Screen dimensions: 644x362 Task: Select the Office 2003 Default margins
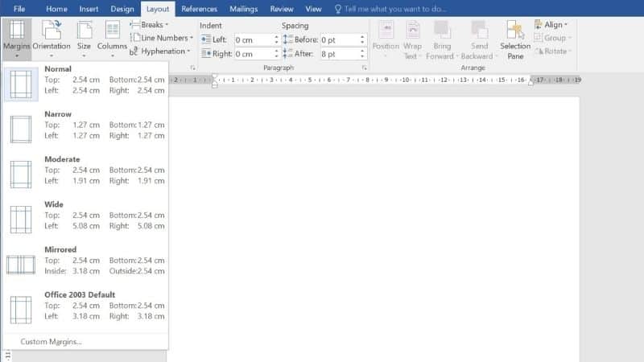coord(85,309)
